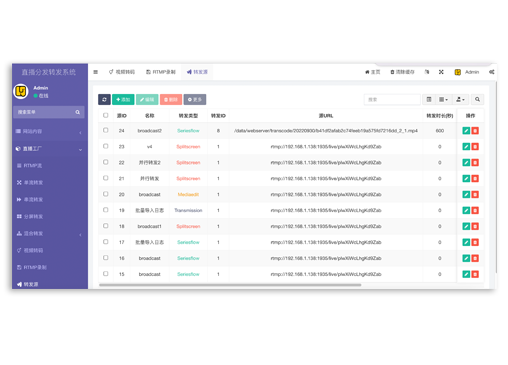Open the gray More (更多) button
This screenshot has height=365, width=508.
click(x=195, y=99)
